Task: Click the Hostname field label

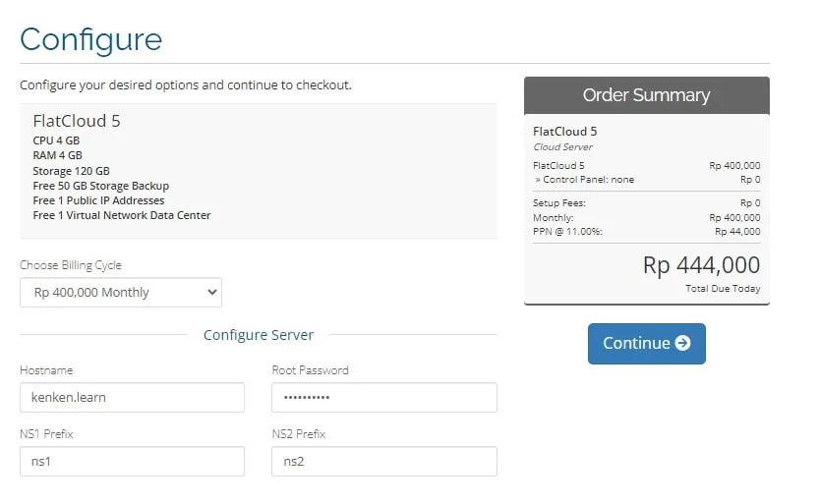Action: coord(46,370)
